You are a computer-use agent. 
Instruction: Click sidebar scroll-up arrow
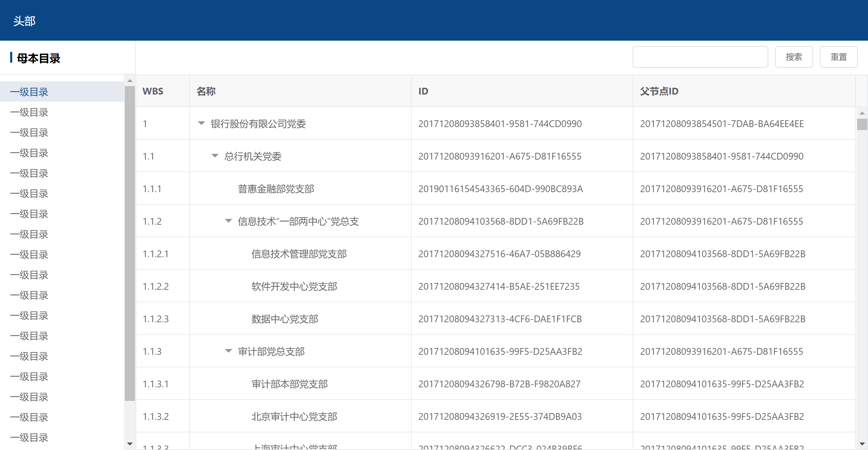click(x=130, y=81)
